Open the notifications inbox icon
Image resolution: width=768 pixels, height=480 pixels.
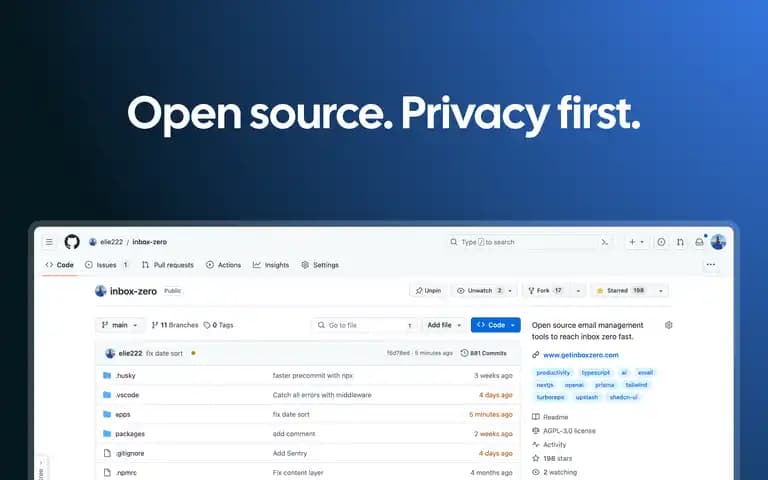pos(699,242)
